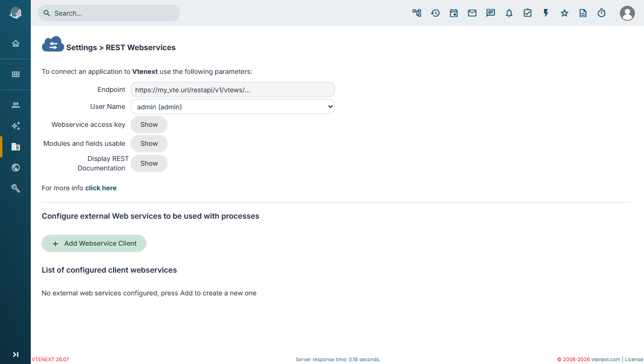Open the chat messages icon
The width and height of the screenshot is (644, 364).
[x=491, y=13]
